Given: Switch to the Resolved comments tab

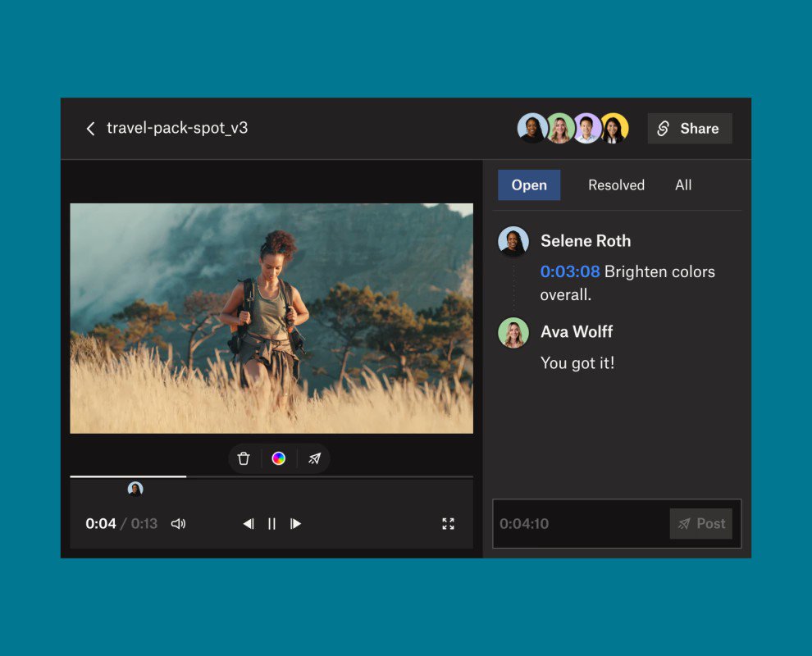Looking at the screenshot, I should click(616, 184).
